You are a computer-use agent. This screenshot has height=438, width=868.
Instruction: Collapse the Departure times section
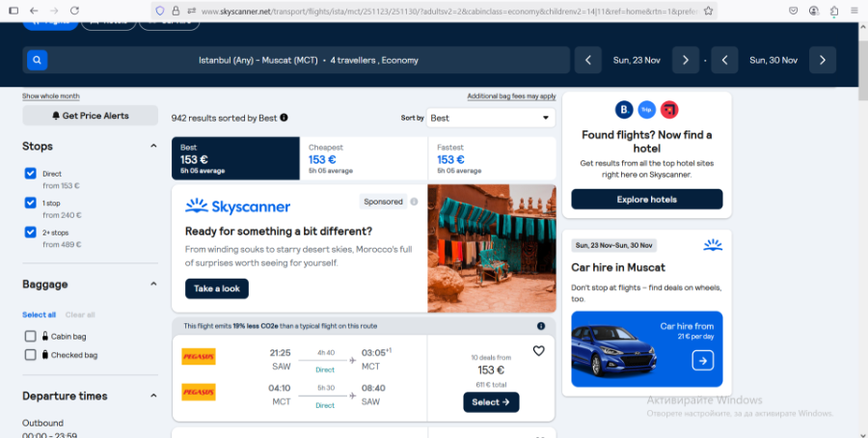coord(153,396)
